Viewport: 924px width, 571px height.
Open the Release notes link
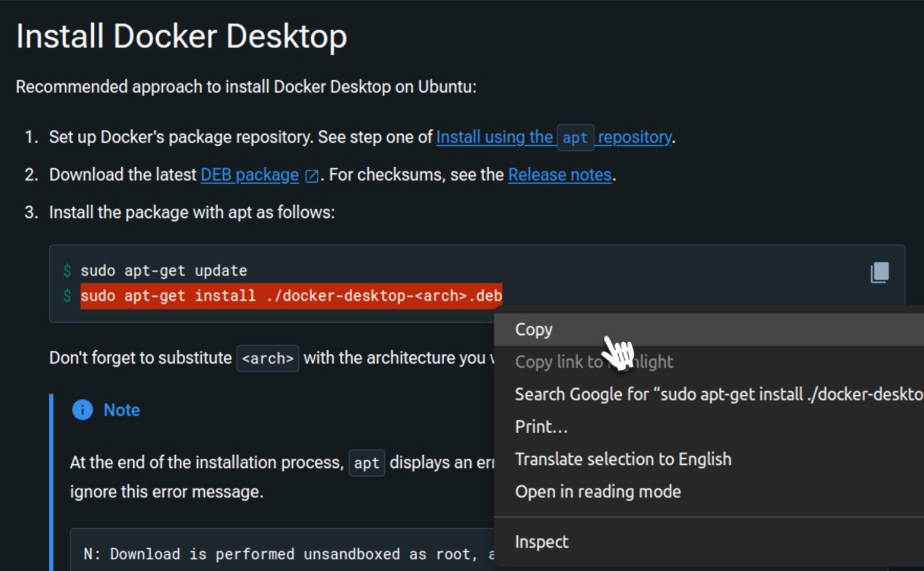pyautogui.click(x=560, y=175)
